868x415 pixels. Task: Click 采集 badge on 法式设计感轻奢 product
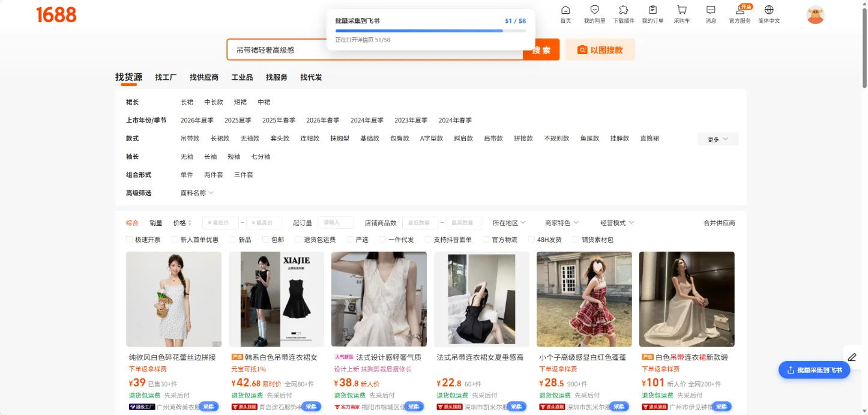pyautogui.click(x=414, y=407)
